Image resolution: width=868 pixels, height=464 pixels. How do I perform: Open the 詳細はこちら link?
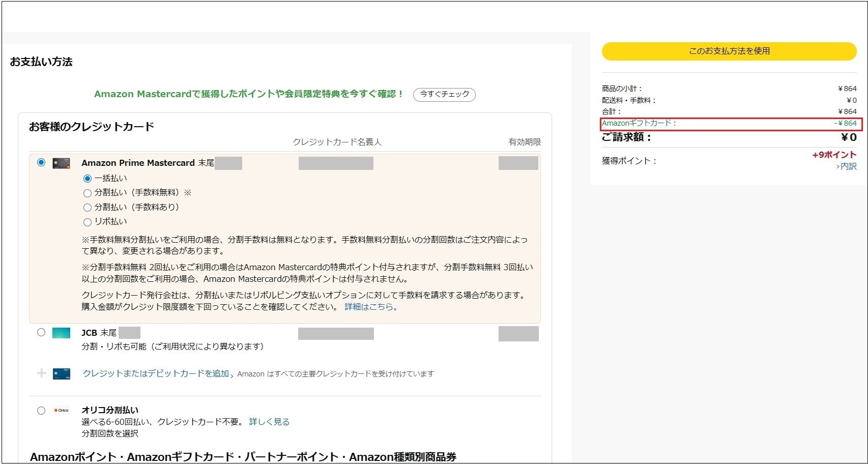coord(370,307)
